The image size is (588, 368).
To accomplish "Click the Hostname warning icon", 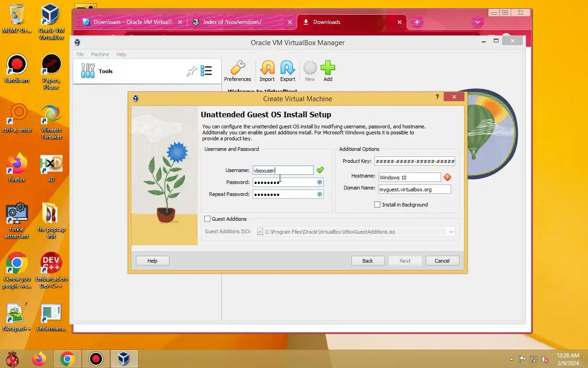I will (447, 177).
